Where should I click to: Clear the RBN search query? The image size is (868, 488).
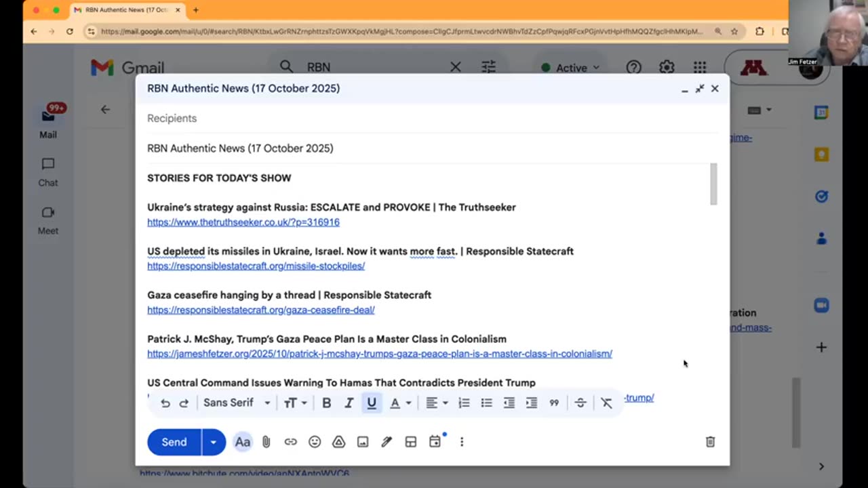(456, 67)
